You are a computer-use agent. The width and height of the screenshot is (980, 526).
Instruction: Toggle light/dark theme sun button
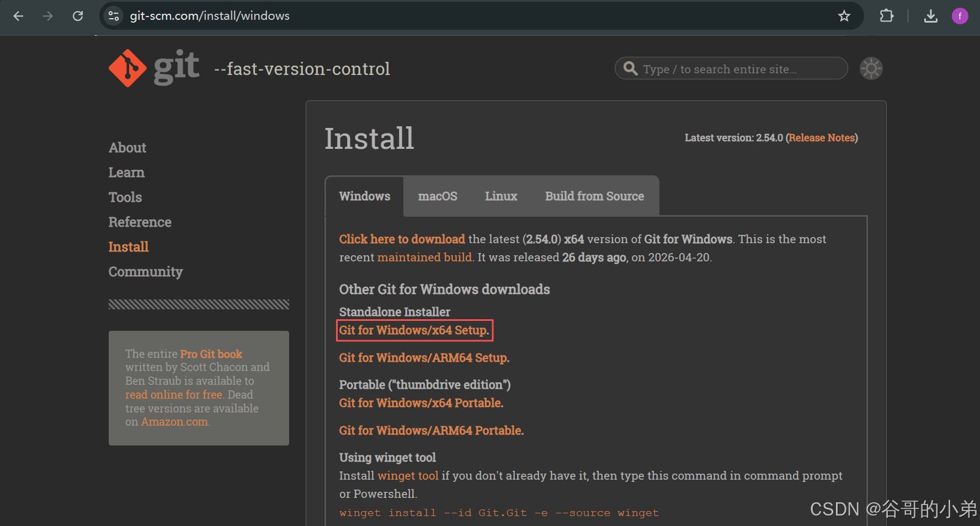pos(871,68)
